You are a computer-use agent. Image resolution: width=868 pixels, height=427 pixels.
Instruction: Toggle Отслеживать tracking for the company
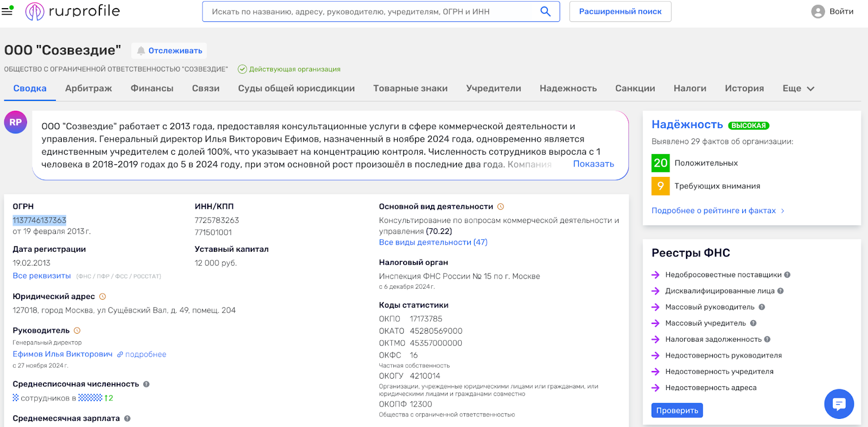(x=169, y=50)
